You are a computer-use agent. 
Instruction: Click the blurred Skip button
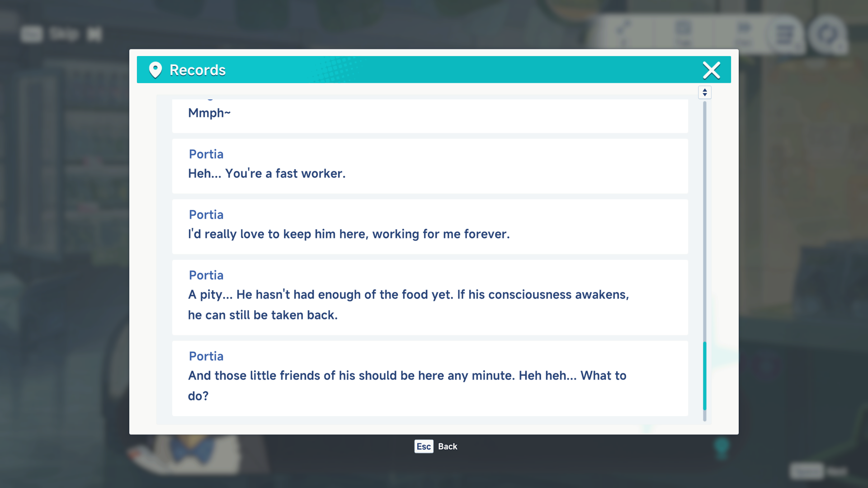click(63, 34)
